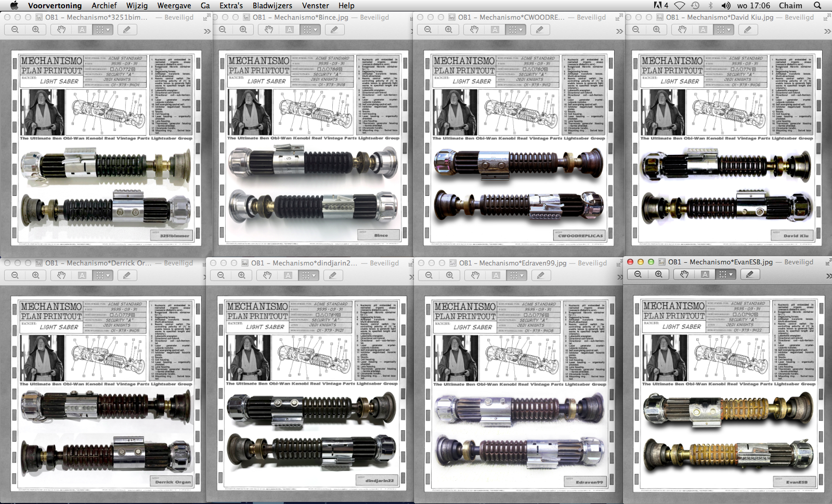The width and height of the screenshot is (832, 504).
Task: Select hand tool in David Kiu.jpg window
Action: 682,30
